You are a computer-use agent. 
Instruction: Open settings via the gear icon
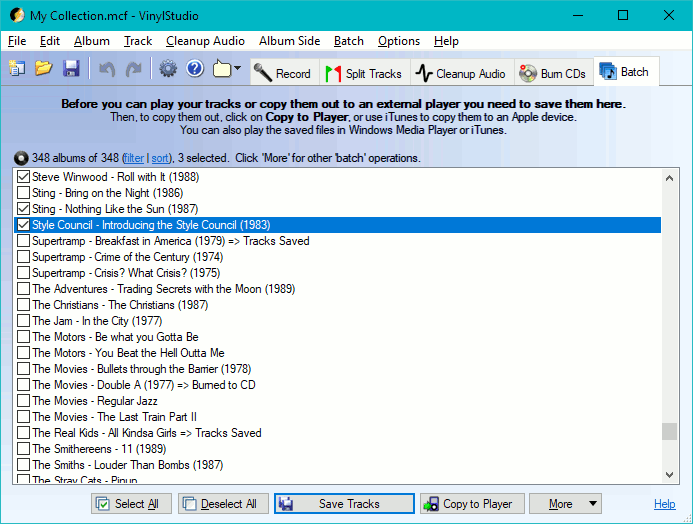click(x=168, y=69)
